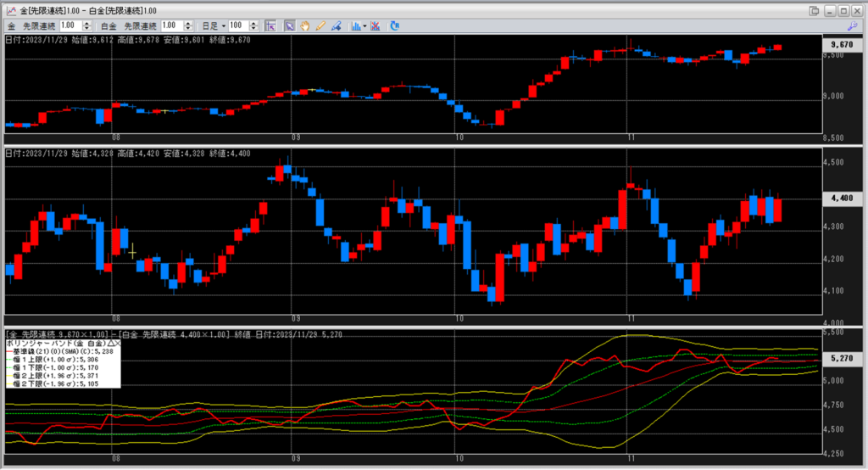Click the refresh chart icon
Viewport: 868px width, 470px height.
click(395, 26)
